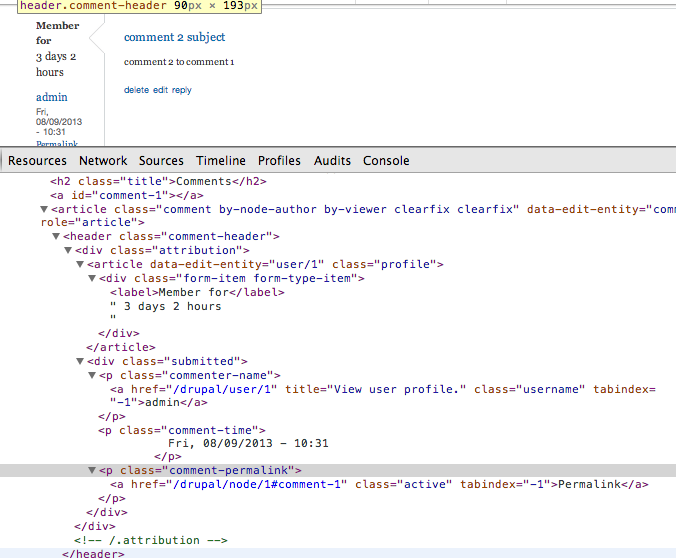Select the Timeline tab

(x=220, y=160)
